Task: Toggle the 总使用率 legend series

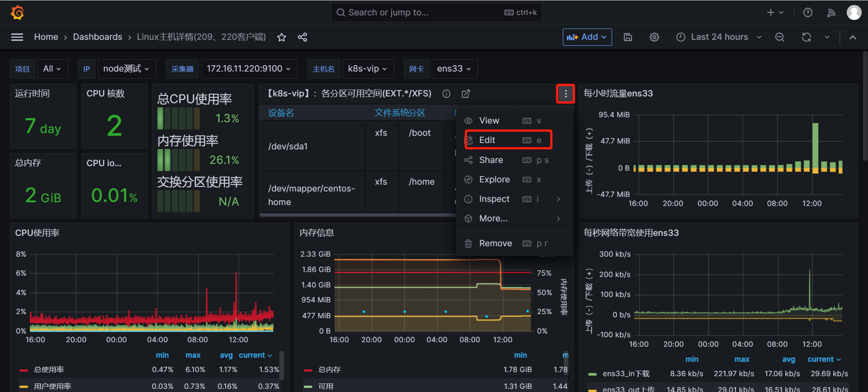Action: pos(49,369)
